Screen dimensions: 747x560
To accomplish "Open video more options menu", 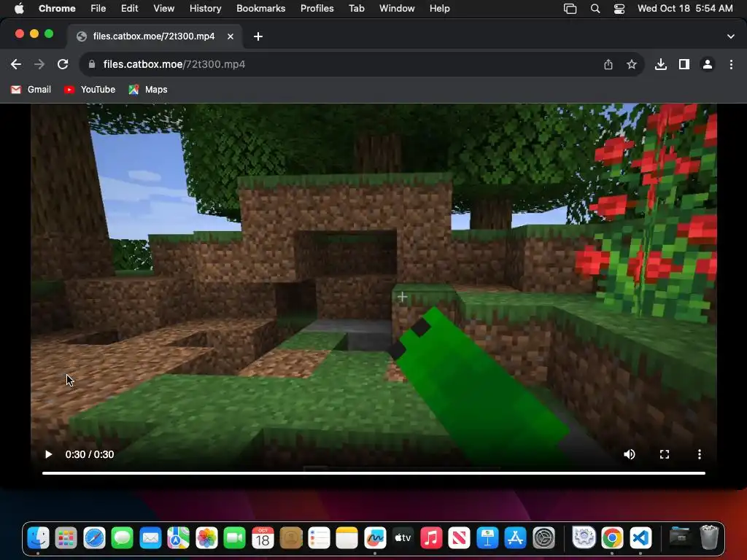I will click(x=700, y=454).
